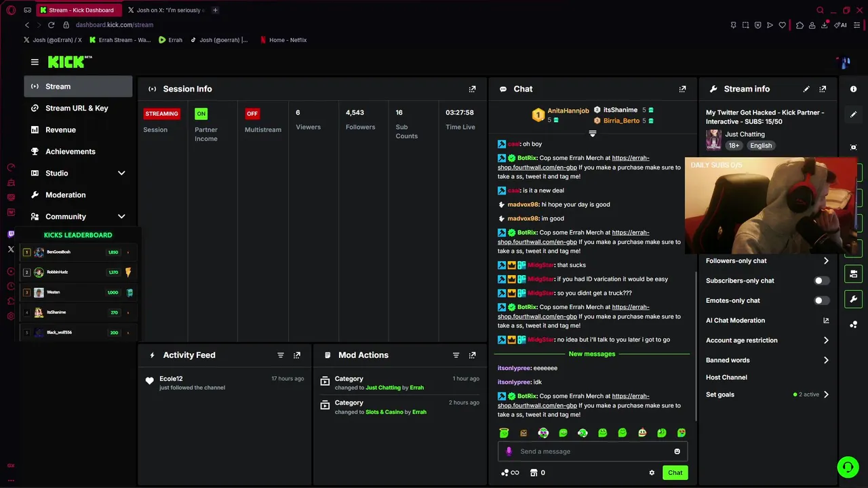Pop out the Stream info panel
The image size is (868, 488).
coord(823,89)
